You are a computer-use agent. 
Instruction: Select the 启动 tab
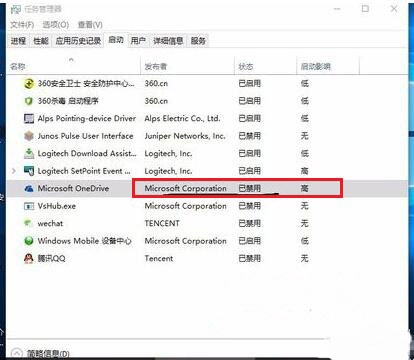point(116,40)
